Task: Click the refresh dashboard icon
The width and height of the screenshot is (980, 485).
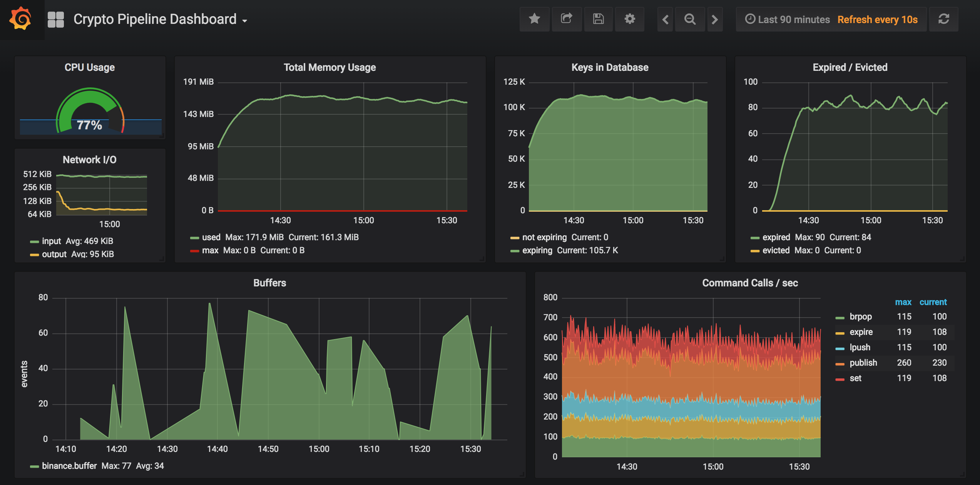Action: click(943, 19)
